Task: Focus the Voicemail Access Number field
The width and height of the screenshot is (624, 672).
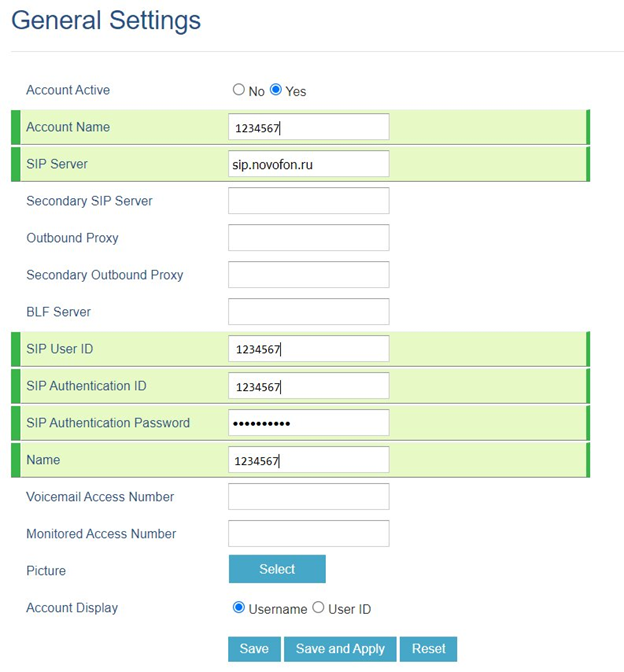Action: 308,497
